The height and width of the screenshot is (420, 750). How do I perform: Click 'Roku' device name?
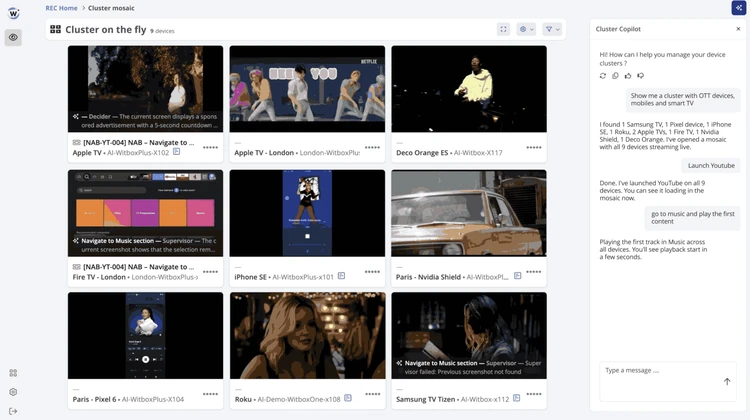click(x=243, y=399)
